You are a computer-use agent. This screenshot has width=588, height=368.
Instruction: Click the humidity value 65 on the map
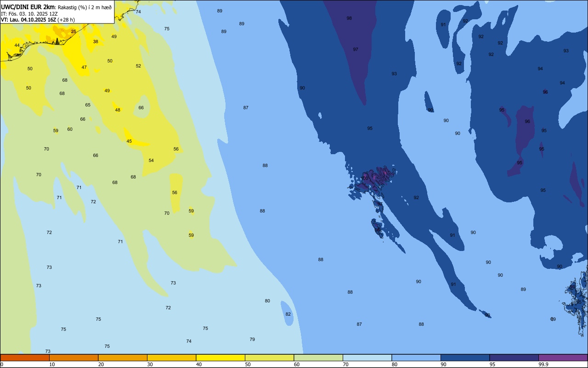88,105
